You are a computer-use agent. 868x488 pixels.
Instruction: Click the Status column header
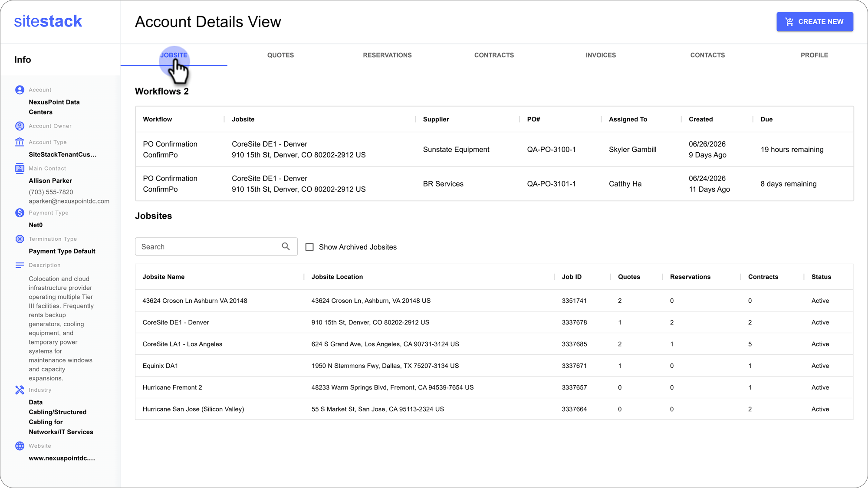(x=821, y=277)
